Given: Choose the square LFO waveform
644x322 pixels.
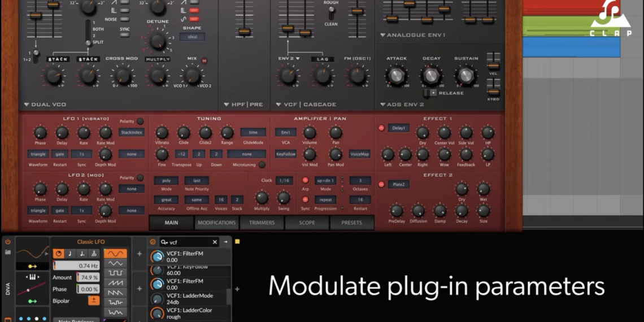Looking at the screenshot, I should pyautogui.click(x=115, y=273).
